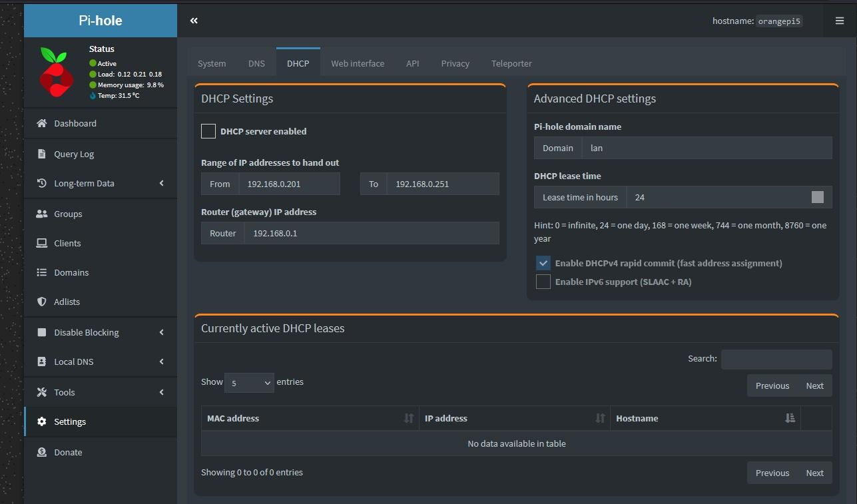This screenshot has height=504, width=857.
Task: Click the upper Previous pagination button
Action: pos(772,385)
